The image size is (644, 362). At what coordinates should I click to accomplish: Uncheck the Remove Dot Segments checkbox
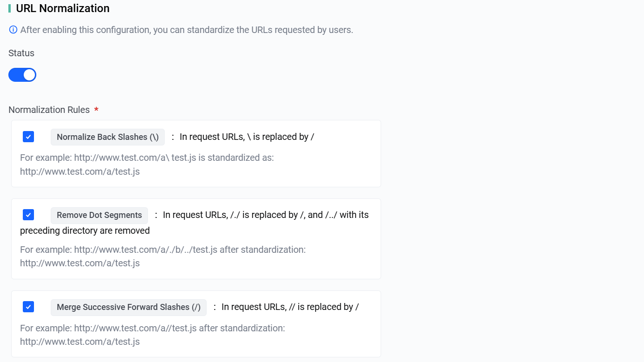click(28, 215)
